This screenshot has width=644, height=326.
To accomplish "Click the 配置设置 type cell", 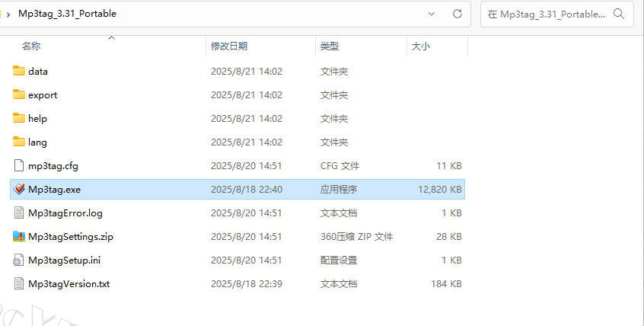I will [339, 260].
